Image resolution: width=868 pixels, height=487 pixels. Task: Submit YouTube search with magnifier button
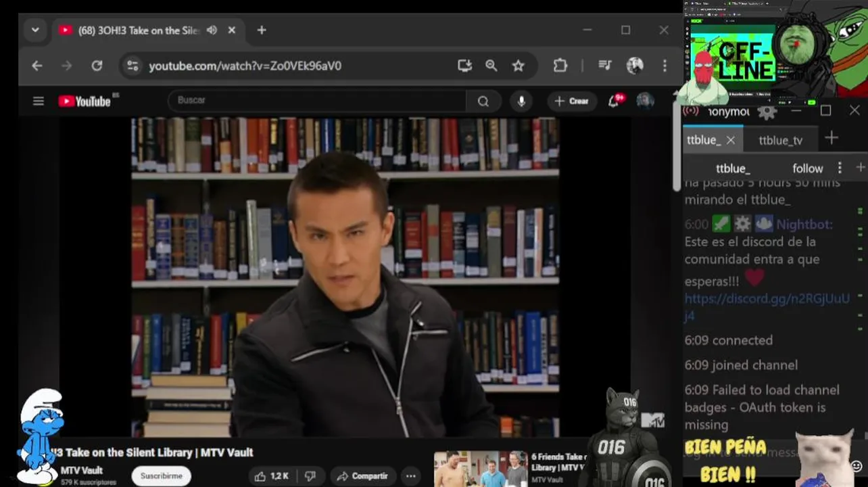pos(483,101)
